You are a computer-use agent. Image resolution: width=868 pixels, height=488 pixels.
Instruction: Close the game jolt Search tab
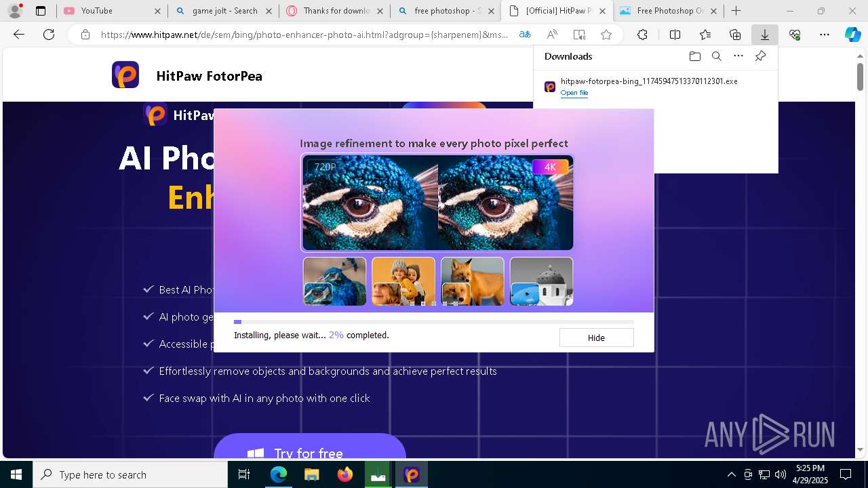(x=269, y=11)
